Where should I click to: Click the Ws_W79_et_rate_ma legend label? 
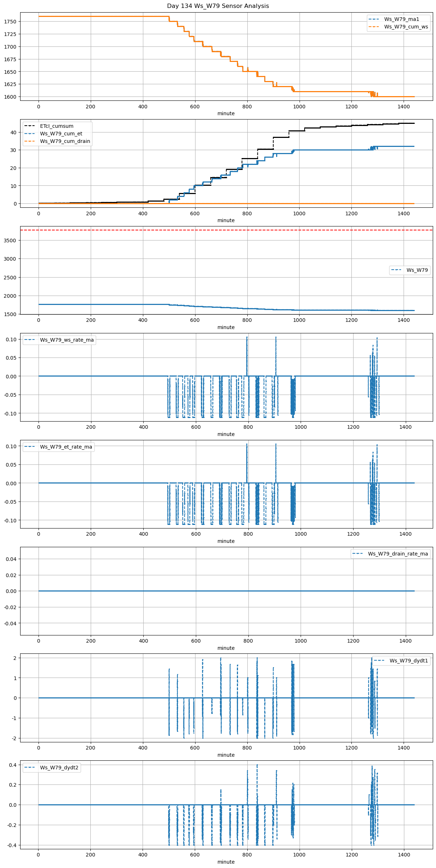[66, 447]
